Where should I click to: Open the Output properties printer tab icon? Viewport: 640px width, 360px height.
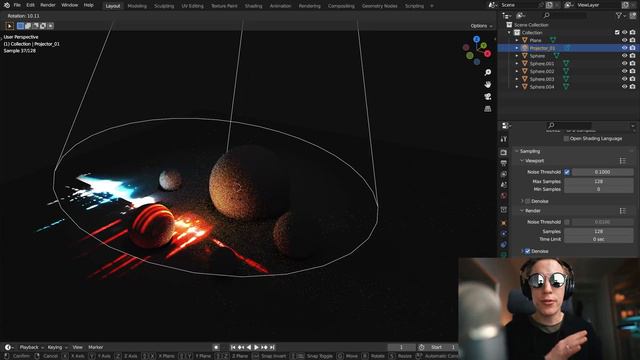point(504,163)
